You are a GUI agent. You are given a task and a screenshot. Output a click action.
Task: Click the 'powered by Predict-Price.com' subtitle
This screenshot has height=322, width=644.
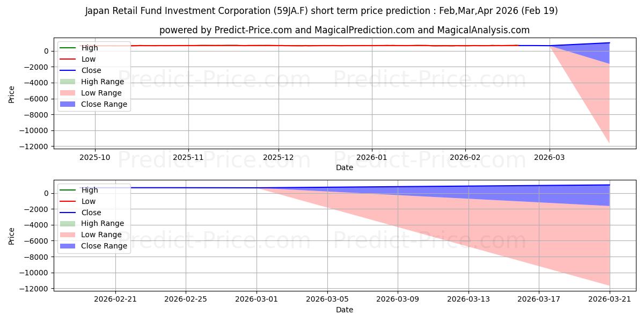click(x=344, y=30)
